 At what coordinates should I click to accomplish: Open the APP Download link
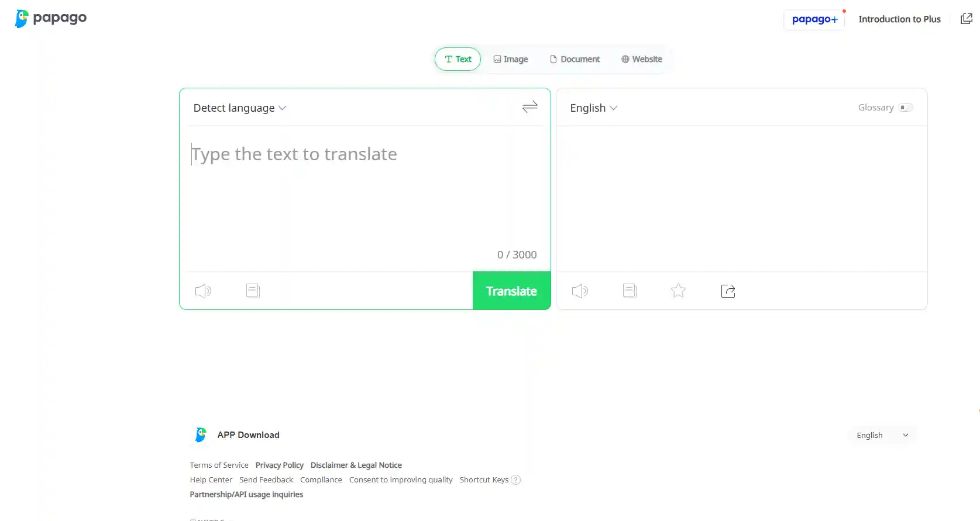coord(248,435)
